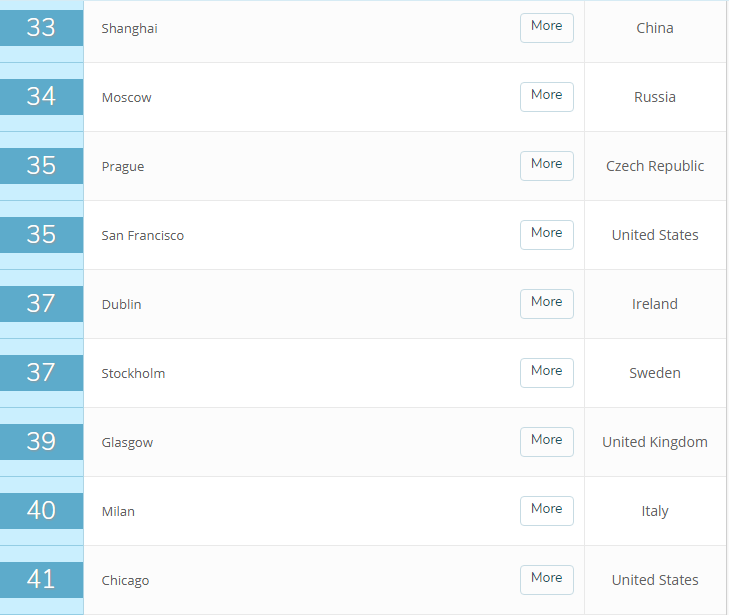
Task: Click the Czech Republic country cell
Action: [655, 166]
